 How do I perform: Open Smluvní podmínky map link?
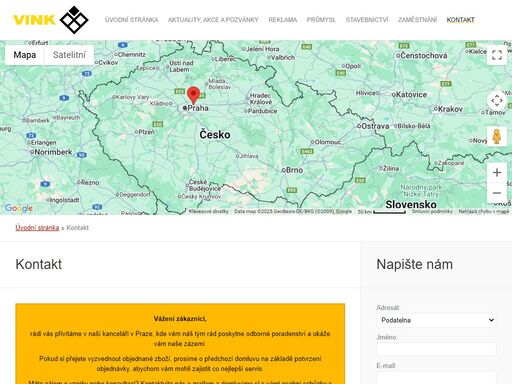[432, 211]
